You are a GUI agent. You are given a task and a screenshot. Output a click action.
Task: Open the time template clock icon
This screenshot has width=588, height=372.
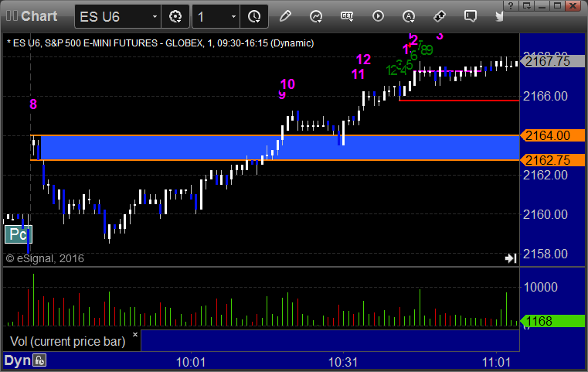tap(254, 16)
